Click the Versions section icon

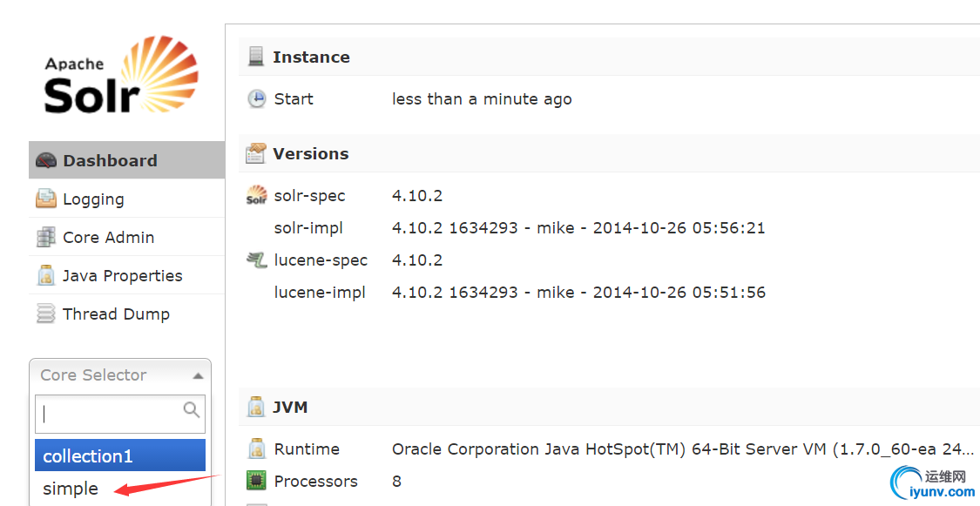(255, 154)
